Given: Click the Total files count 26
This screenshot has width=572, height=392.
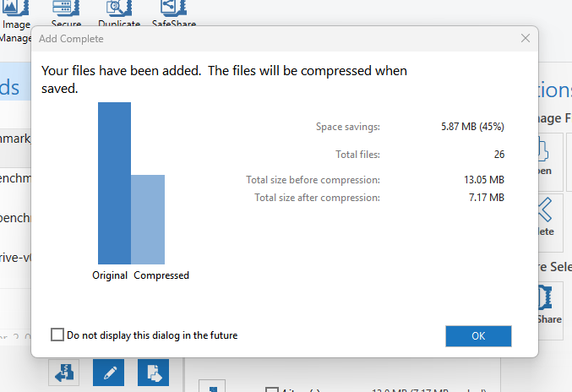Looking at the screenshot, I should click(x=498, y=155).
